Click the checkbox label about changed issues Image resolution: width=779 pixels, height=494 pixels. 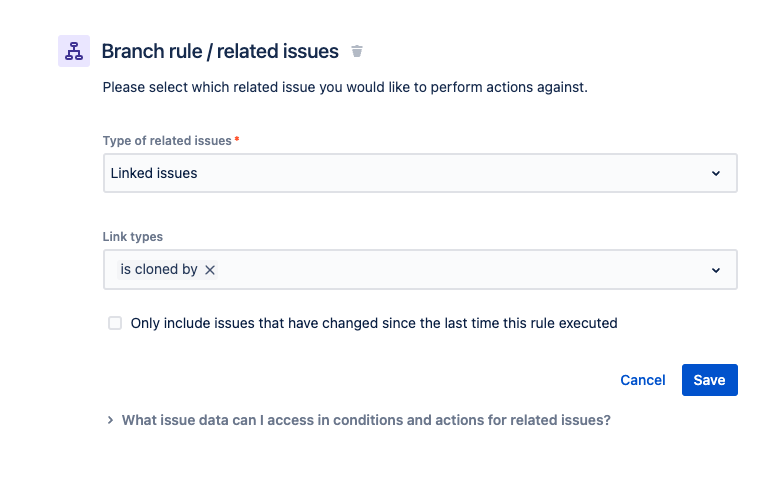point(374,323)
